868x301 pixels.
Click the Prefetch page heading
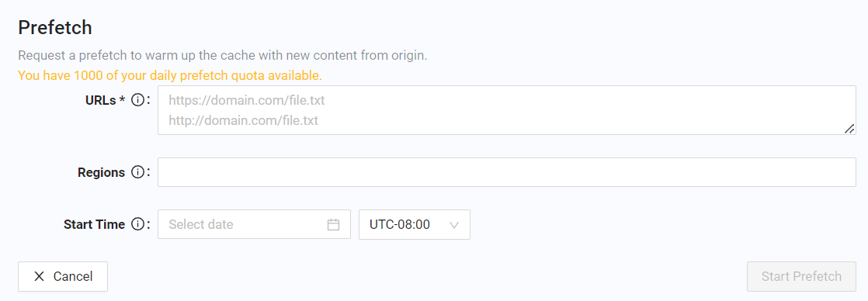[x=55, y=27]
